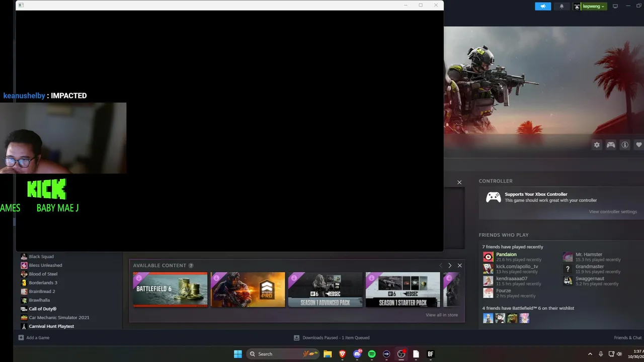Show next available content items arrow
Screen dimensions: 644x362
tap(450, 265)
